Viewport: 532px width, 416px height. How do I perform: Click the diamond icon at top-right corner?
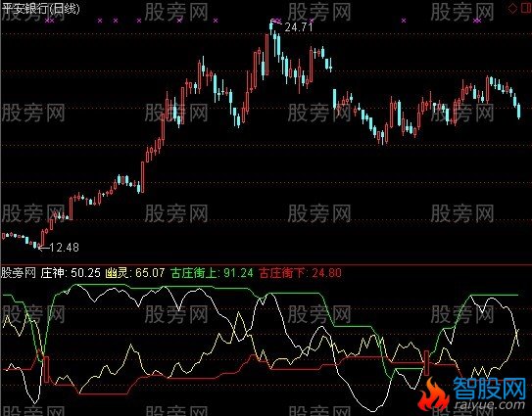point(512,9)
